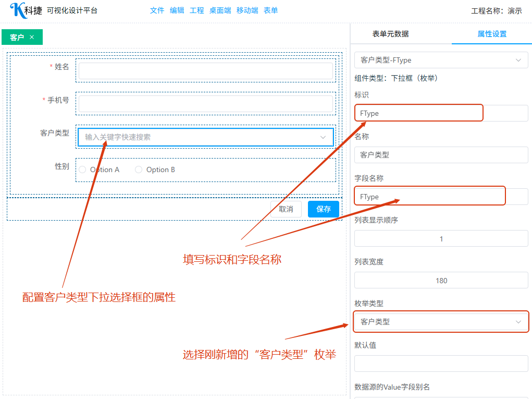Screen dimensions: 532x399
Task: Open the 枚举类型 dropdown chevron
Action: 518,322
